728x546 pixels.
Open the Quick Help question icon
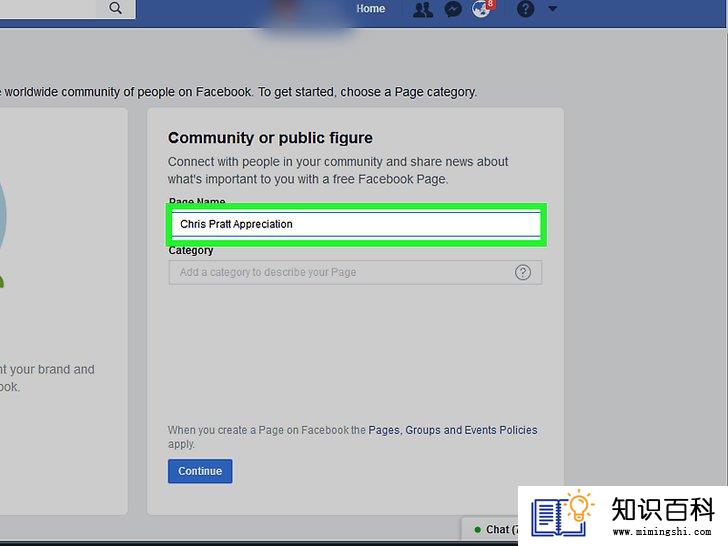525,9
